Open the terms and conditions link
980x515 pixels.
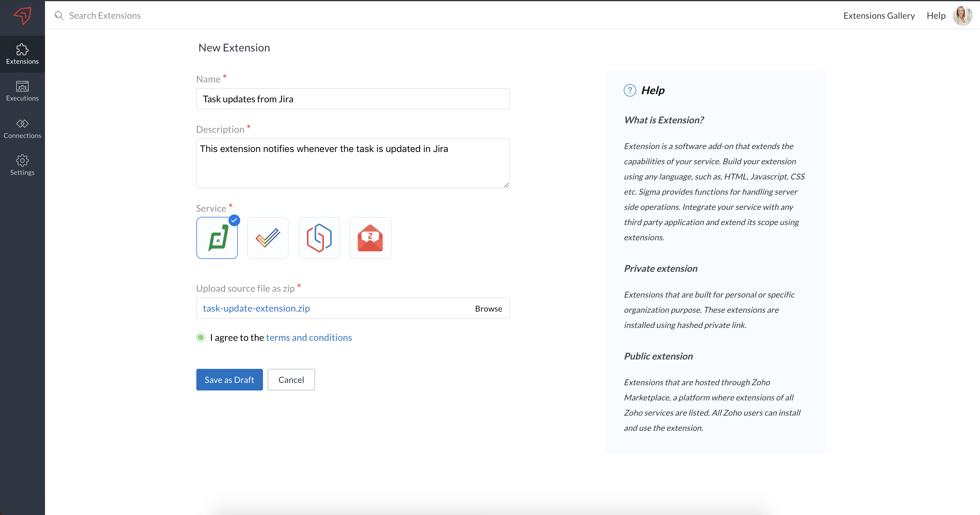click(309, 338)
